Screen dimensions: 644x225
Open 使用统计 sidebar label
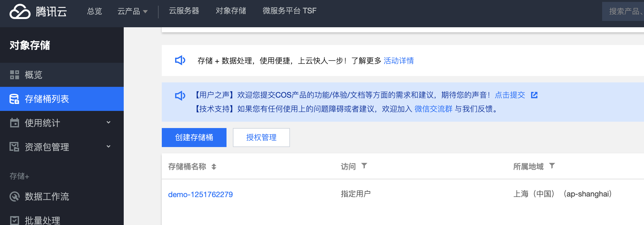pos(43,123)
